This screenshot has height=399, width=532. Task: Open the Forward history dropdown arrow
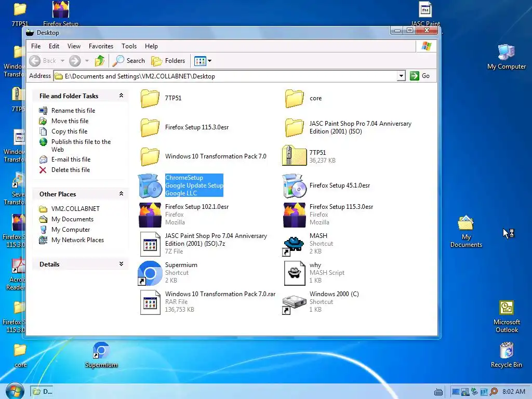[87, 61]
